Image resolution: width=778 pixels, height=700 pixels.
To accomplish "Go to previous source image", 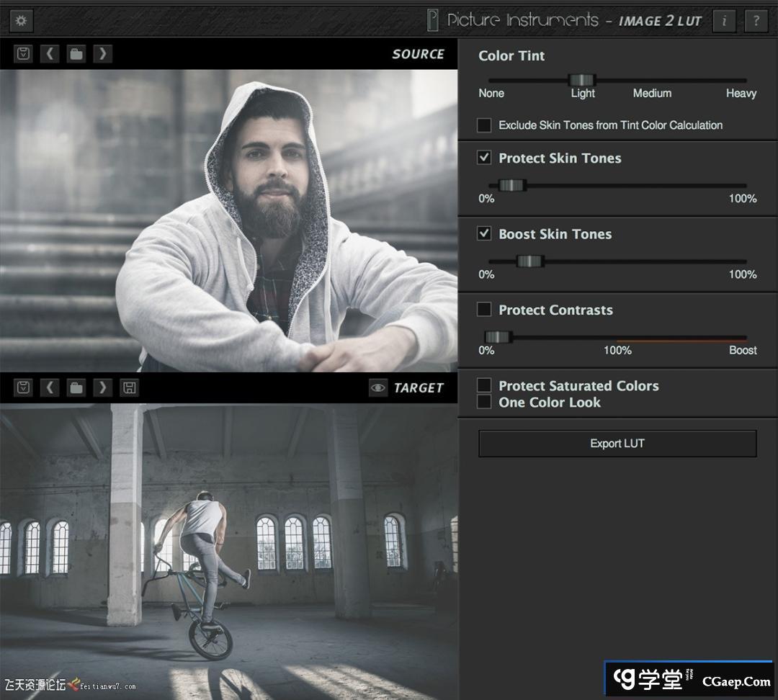I will click(50, 54).
